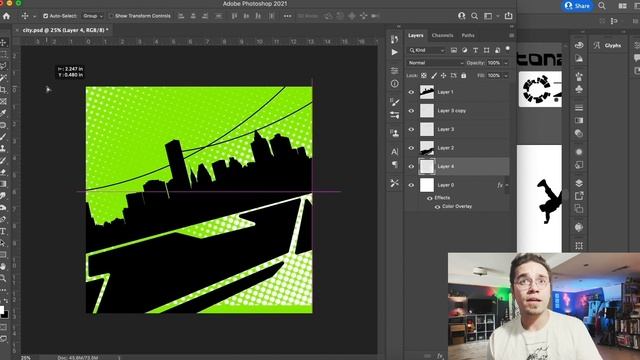Open the Fill slider dropdown arrow

coord(506,76)
